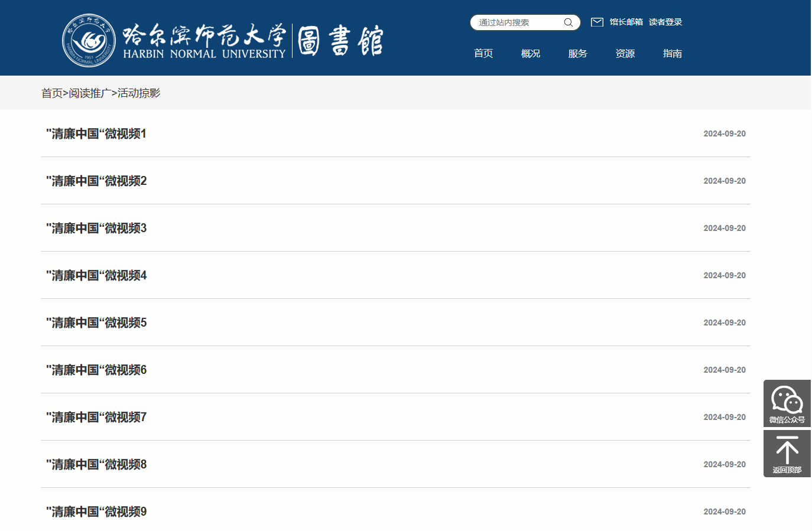This screenshot has height=531, width=812.
Task: Click the search magnifier icon
Action: (x=568, y=22)
